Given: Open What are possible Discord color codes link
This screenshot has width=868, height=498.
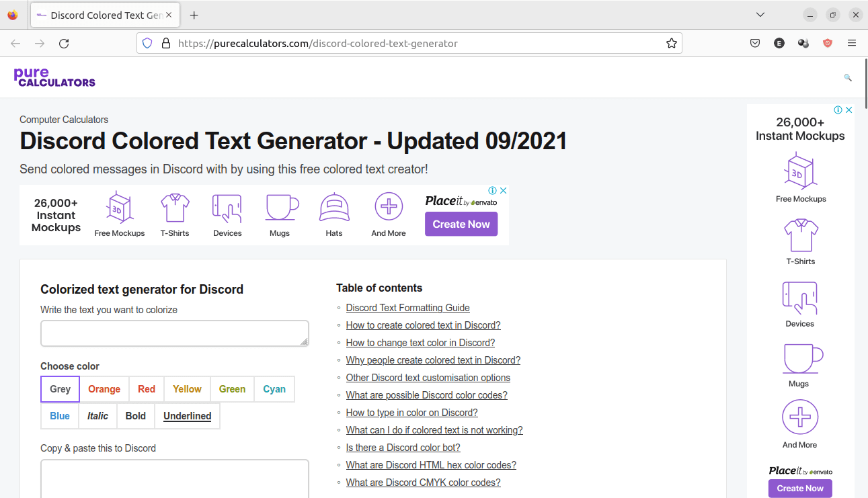Looking at the screenshot, I should pos(427,395).
